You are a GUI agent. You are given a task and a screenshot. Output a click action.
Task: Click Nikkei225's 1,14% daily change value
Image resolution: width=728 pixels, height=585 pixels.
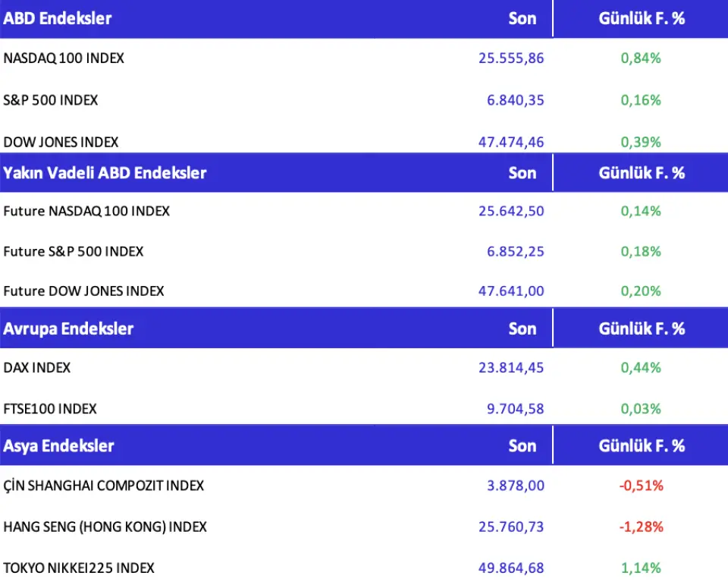[641, 568]
